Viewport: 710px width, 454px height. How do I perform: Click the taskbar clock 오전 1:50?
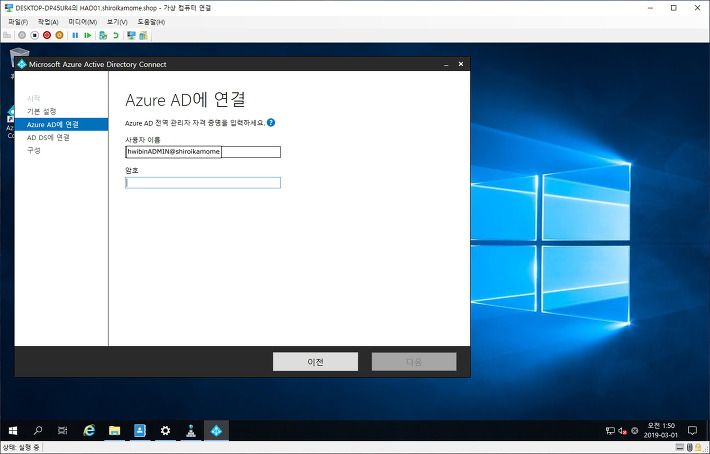point(661,430)
